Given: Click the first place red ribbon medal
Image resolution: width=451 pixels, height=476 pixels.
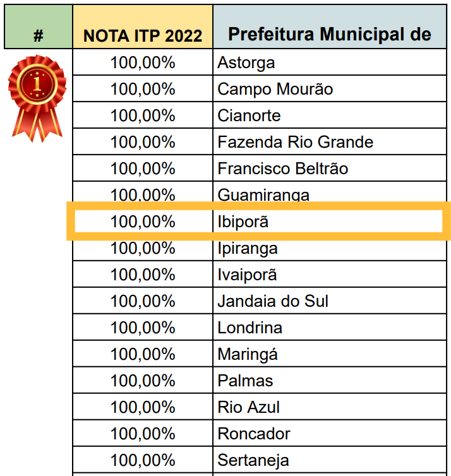Looking at the screenshot, I should (37, 98).
